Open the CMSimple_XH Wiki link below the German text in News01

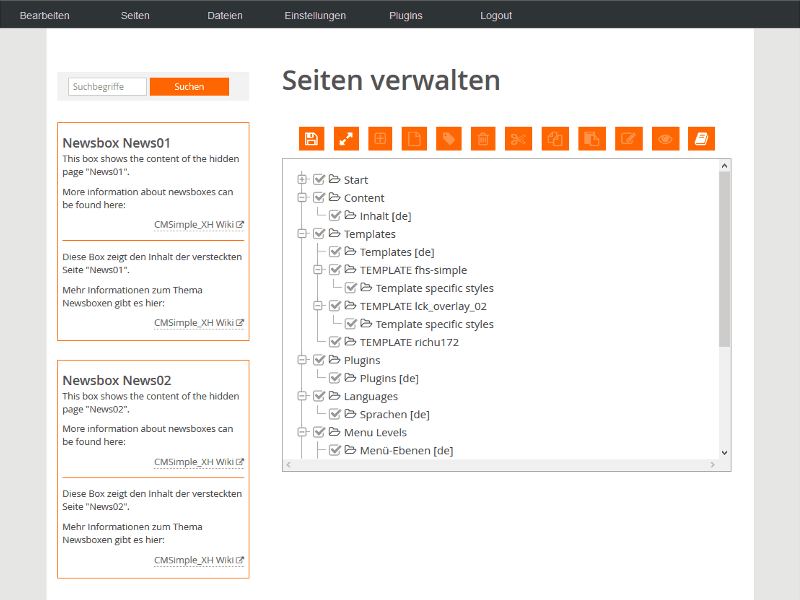(x=199, y=323)
